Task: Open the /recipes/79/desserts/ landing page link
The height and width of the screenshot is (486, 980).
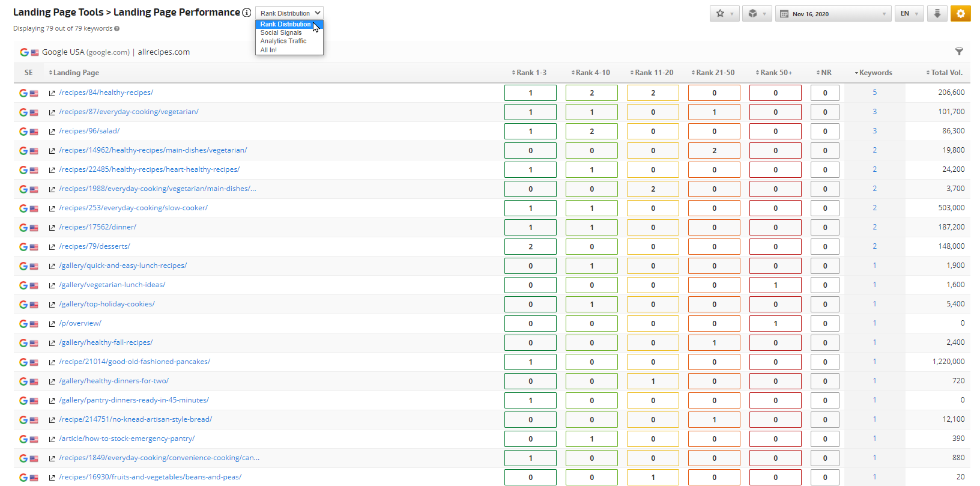Action: click(x=94, y=246)
